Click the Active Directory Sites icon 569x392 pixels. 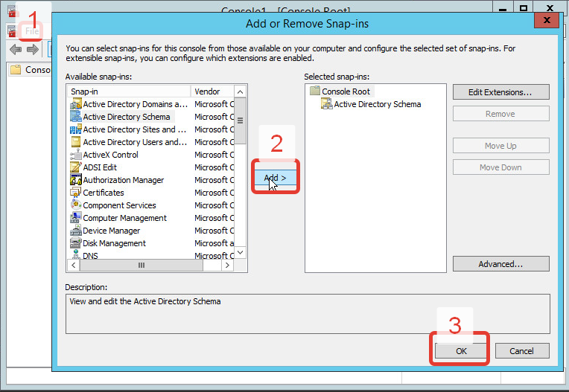click(76, 129)
